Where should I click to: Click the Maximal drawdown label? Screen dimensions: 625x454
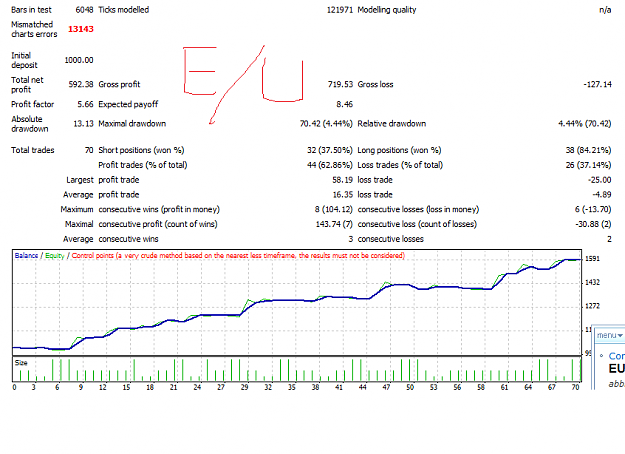point(132,124)
